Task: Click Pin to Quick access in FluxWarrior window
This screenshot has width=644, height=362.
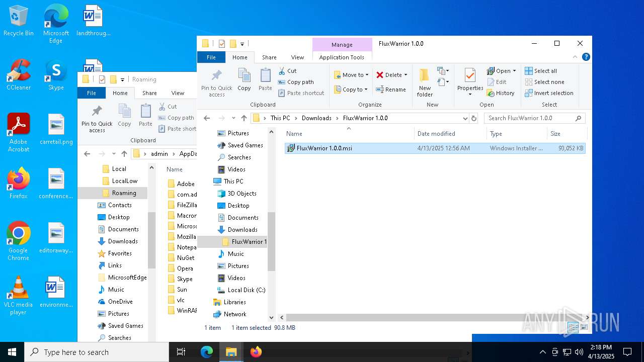Action: point(217,83)
